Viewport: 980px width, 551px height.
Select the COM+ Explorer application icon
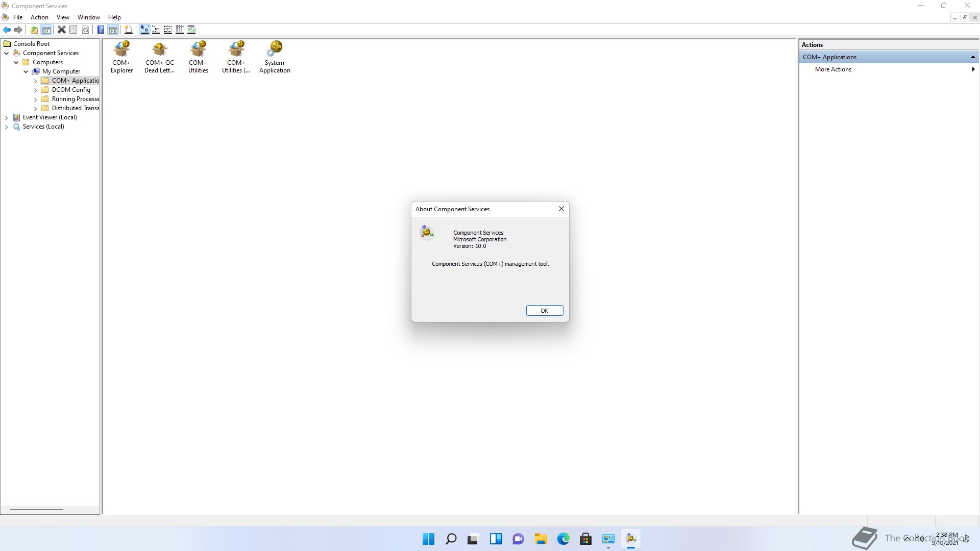point(121,57)
